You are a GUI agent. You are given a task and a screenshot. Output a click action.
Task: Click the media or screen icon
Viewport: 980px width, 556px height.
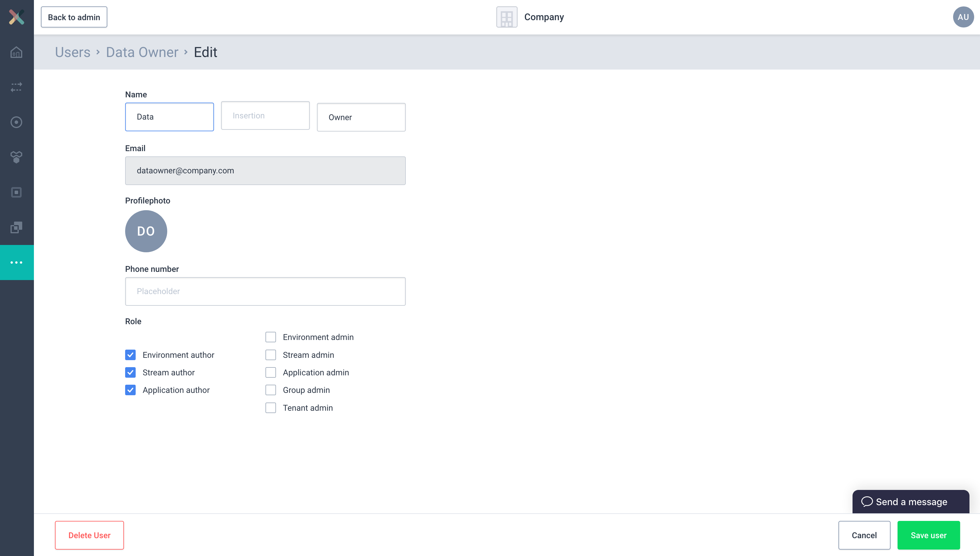point(17,192)
